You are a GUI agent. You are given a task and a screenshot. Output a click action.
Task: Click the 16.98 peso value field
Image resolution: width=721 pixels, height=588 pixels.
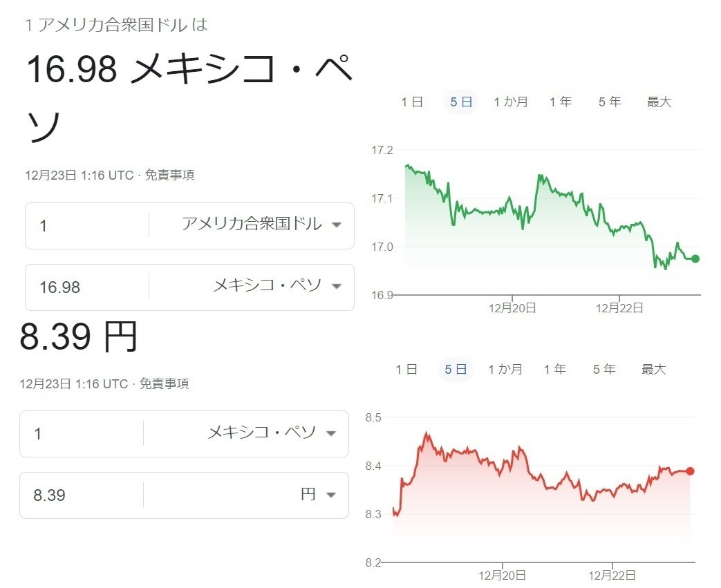tap(83, 287)
